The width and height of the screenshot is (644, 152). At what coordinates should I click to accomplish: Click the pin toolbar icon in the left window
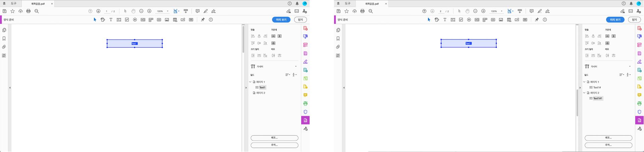(x=203, y=20)
